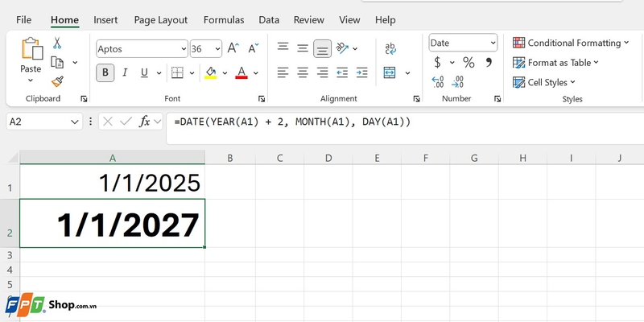Align text right
Viewport: 644px width, 322px height.
tap(323, 73)
